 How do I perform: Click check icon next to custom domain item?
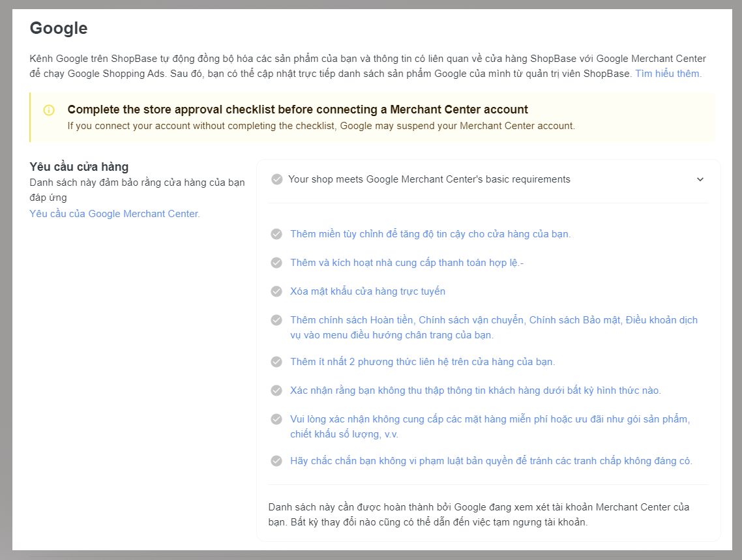276,234
